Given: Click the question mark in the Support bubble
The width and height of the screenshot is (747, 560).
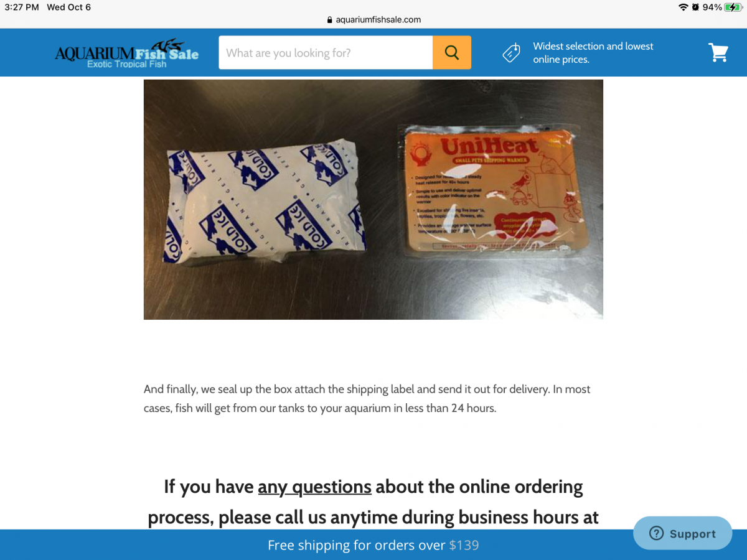Looking at the screenshot, I should tap(656, 533).
